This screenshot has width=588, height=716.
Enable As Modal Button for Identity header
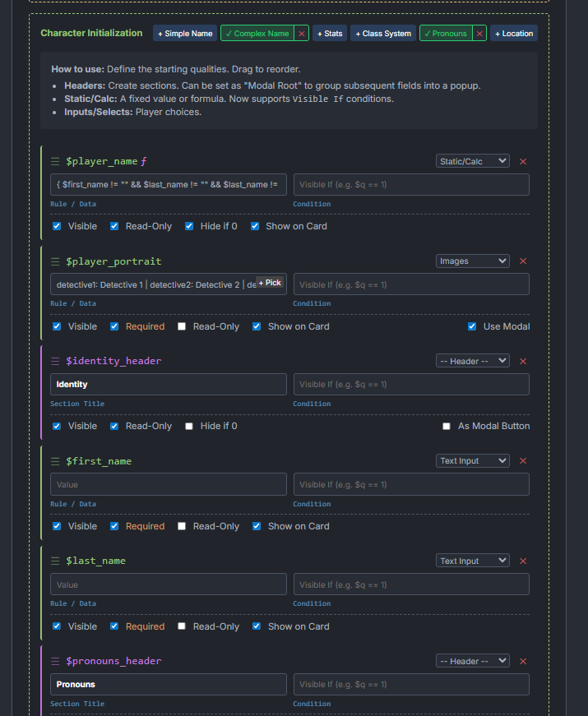click(x=447, y=427)
